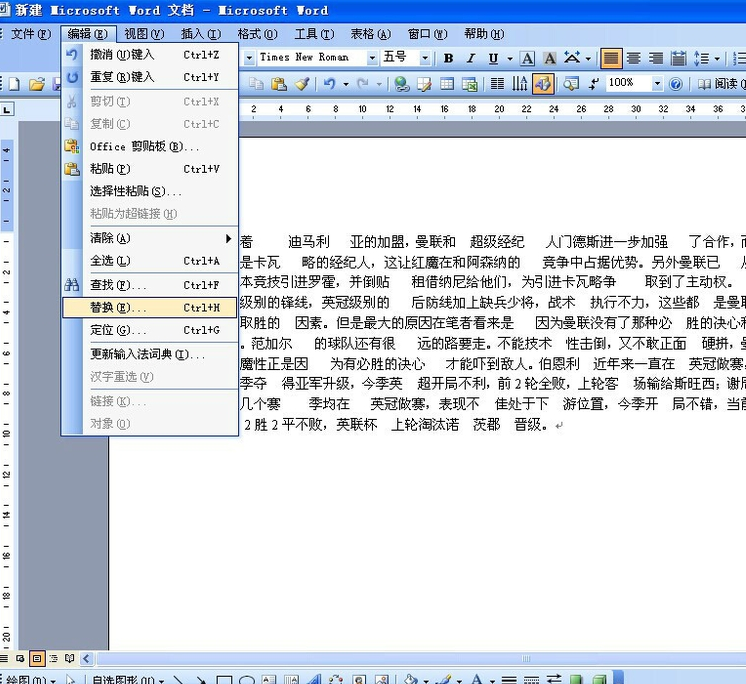Click the Open folder icon

(x=37, y=84)
